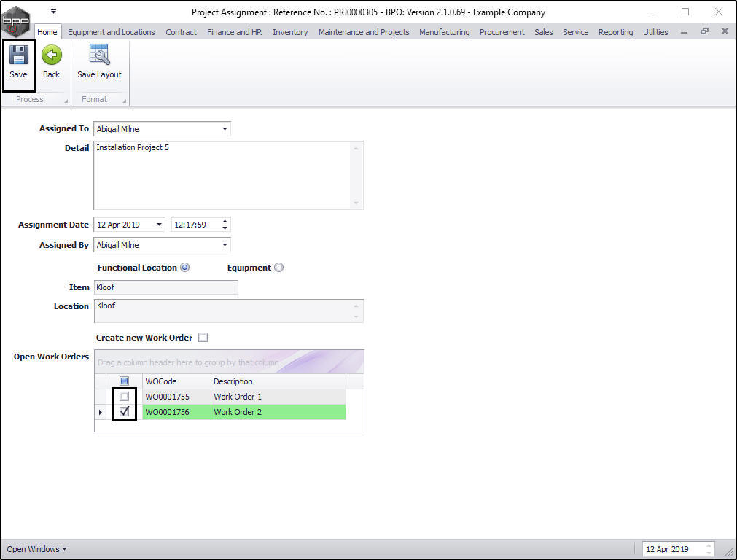Tick the Create new Work Order checkbox

pyautogui.click(x=203, y=337)
